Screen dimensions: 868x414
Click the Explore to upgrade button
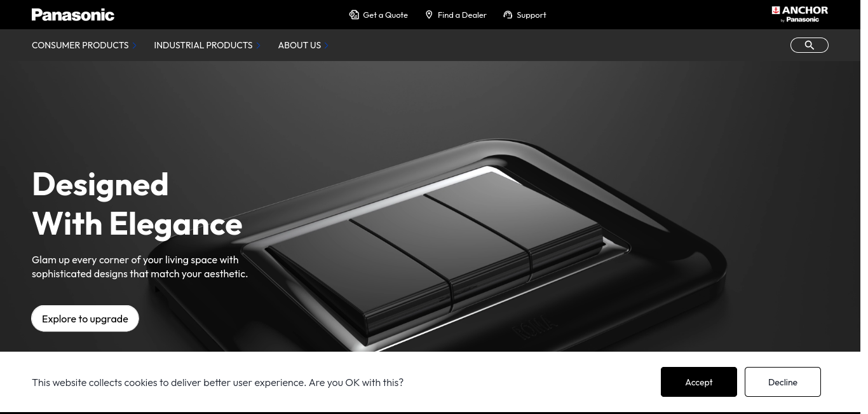tap(85, 319)
